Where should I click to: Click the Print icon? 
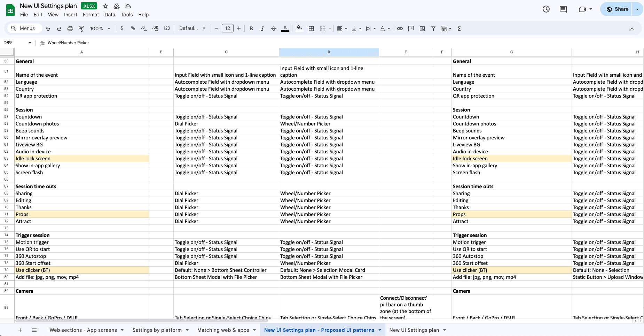point(70,29)
